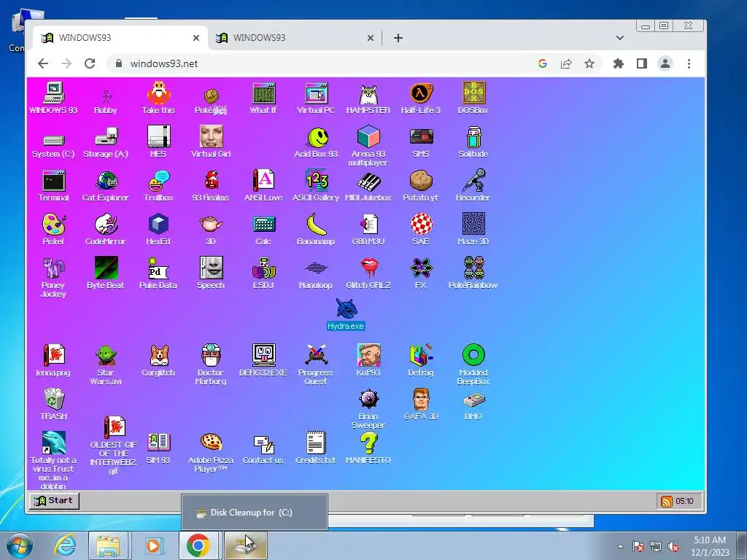The width and height of the screenshot is (747, 560).
Task: Bookmark this page with star icon
Action: [589, 63]
